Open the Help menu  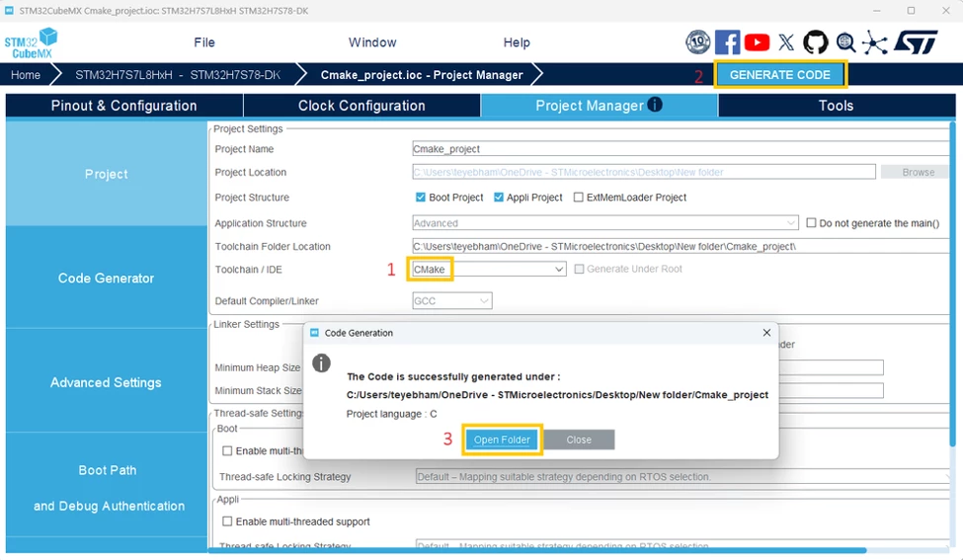click(517, 42)
